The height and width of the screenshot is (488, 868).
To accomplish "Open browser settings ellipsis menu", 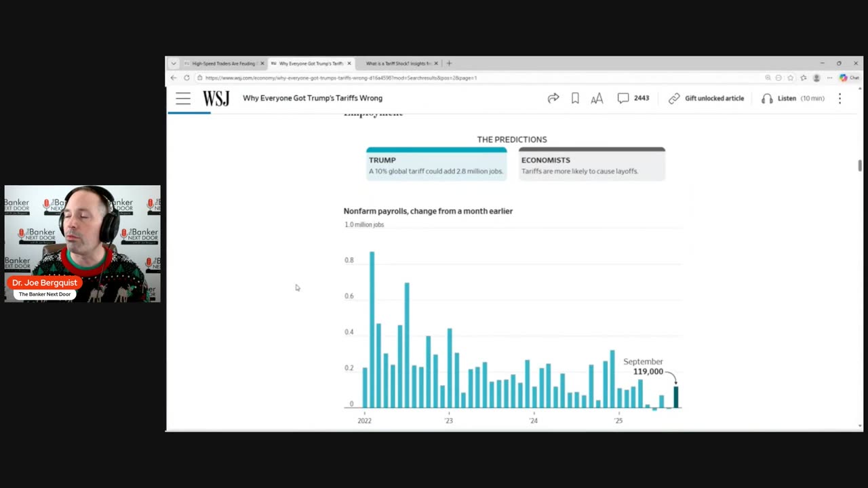I will [829, 78].
